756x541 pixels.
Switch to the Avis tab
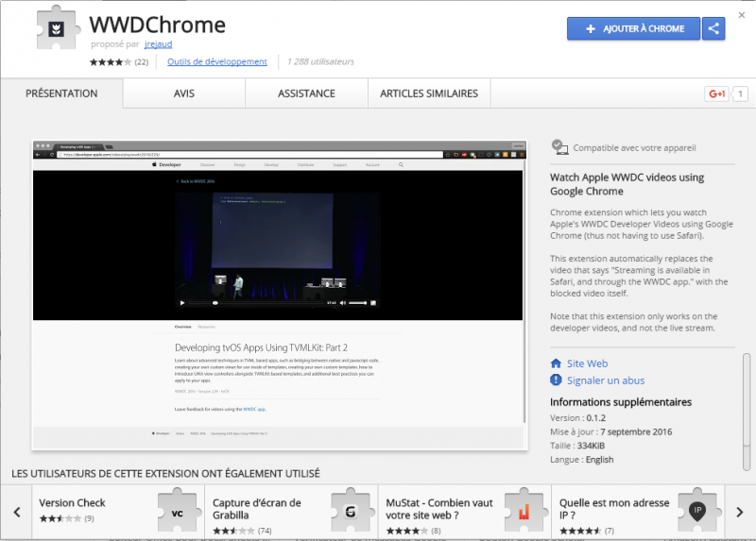[x=184, y=93]
